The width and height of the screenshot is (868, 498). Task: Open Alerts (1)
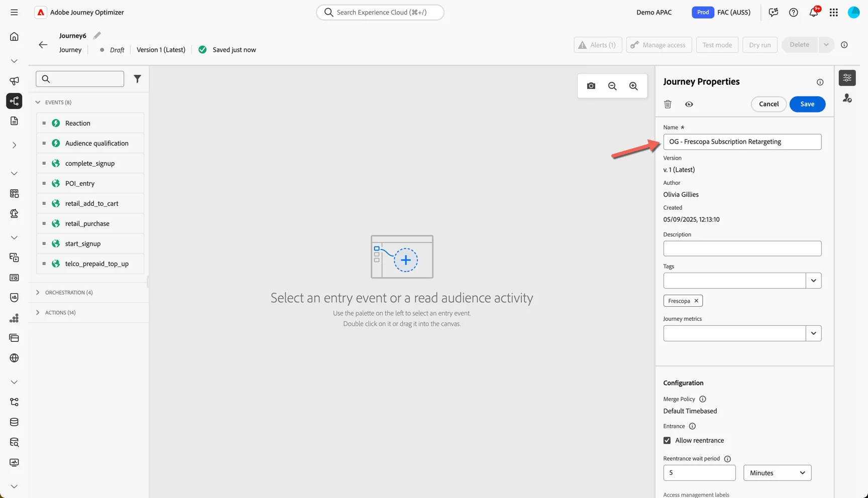598,45
